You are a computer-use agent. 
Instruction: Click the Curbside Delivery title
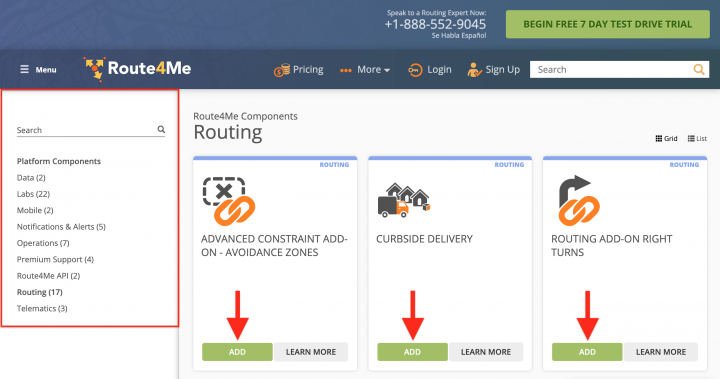click(x=424, y=239)
